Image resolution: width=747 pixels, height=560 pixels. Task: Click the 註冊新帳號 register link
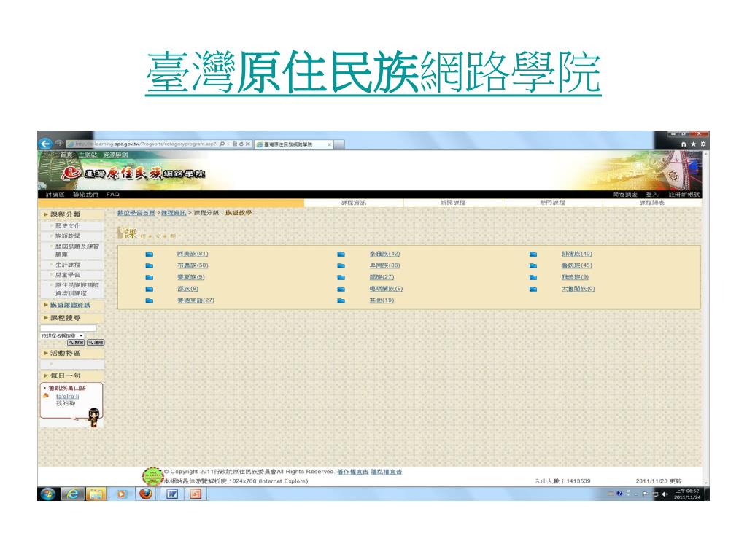(684, 194)
